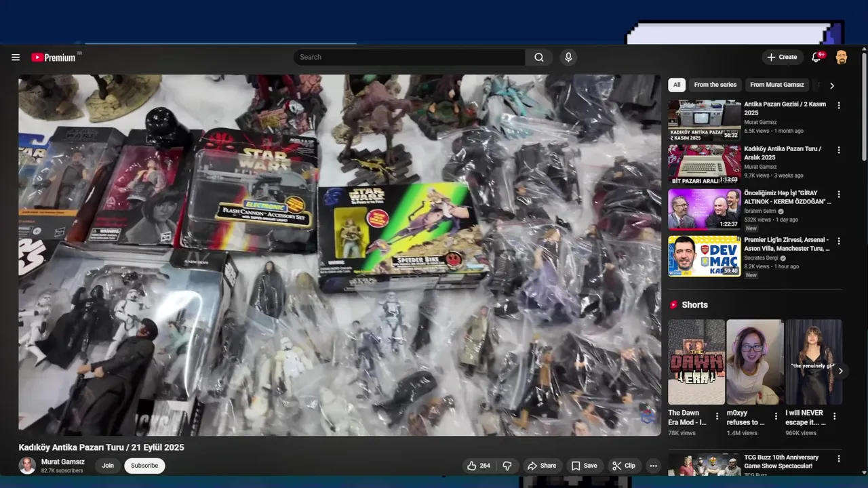Select the All filter chip
Viewport: 868px width, 488px height.
click(x=677, y=85)
